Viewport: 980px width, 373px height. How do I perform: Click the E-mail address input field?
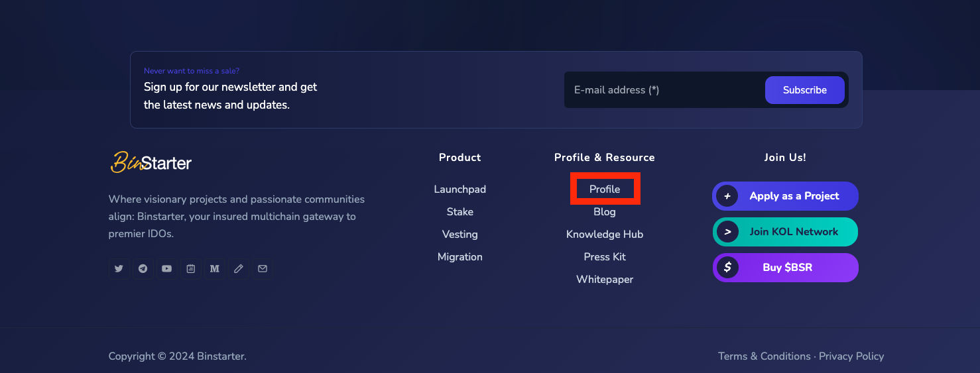[x=663, y=90]
